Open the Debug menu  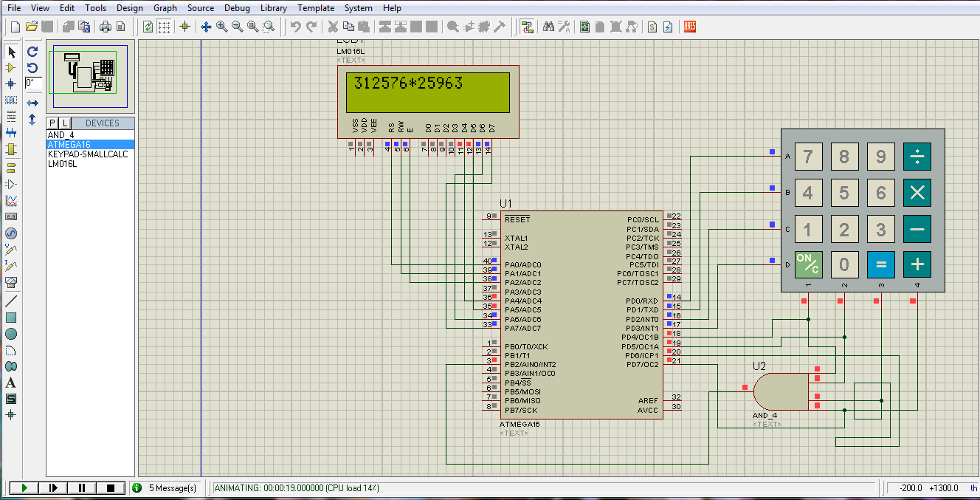[x=237, y=8]
